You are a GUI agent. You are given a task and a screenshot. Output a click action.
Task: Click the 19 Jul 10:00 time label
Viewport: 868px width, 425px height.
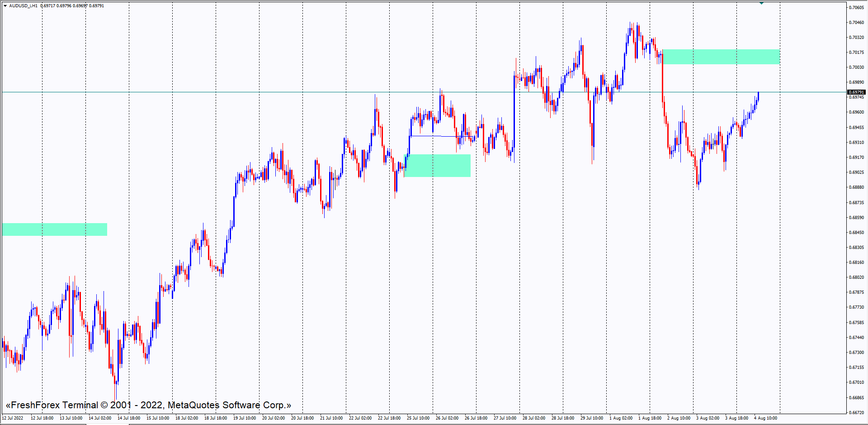tap(245, 418)
